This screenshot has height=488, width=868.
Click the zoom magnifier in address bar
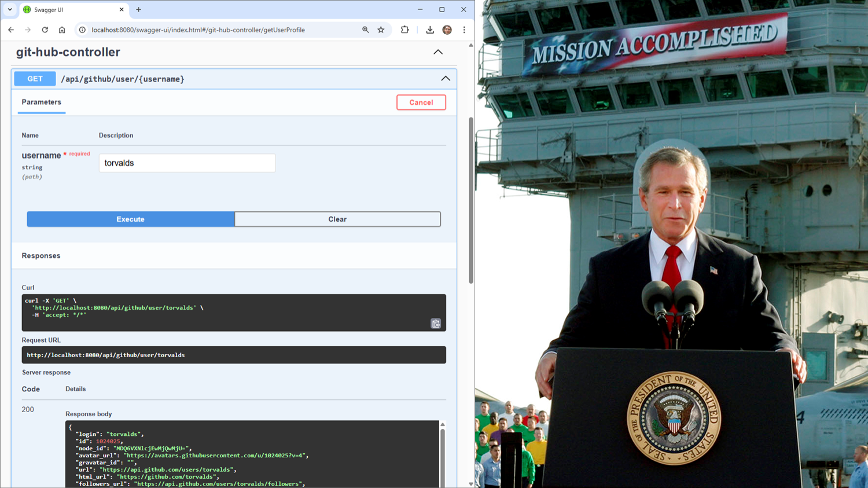(x=365, y=30)
